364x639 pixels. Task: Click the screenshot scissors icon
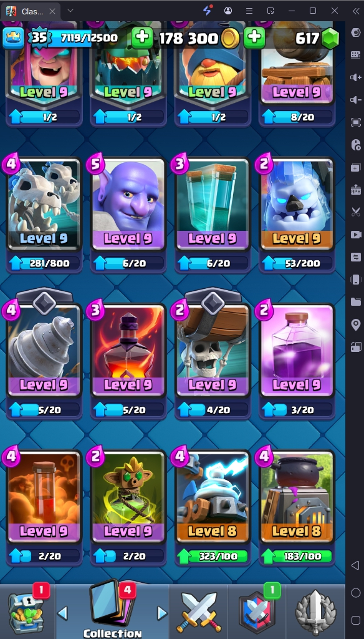(355, 212)
